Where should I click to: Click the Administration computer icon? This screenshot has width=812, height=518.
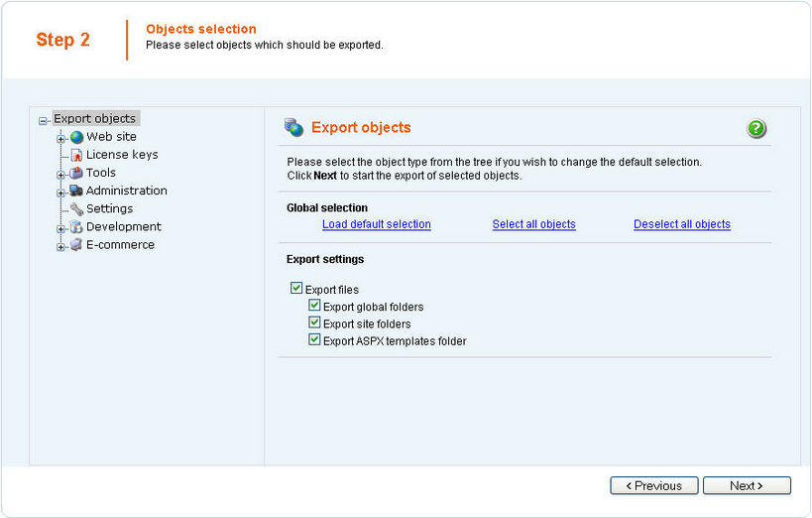coord(76,191)
